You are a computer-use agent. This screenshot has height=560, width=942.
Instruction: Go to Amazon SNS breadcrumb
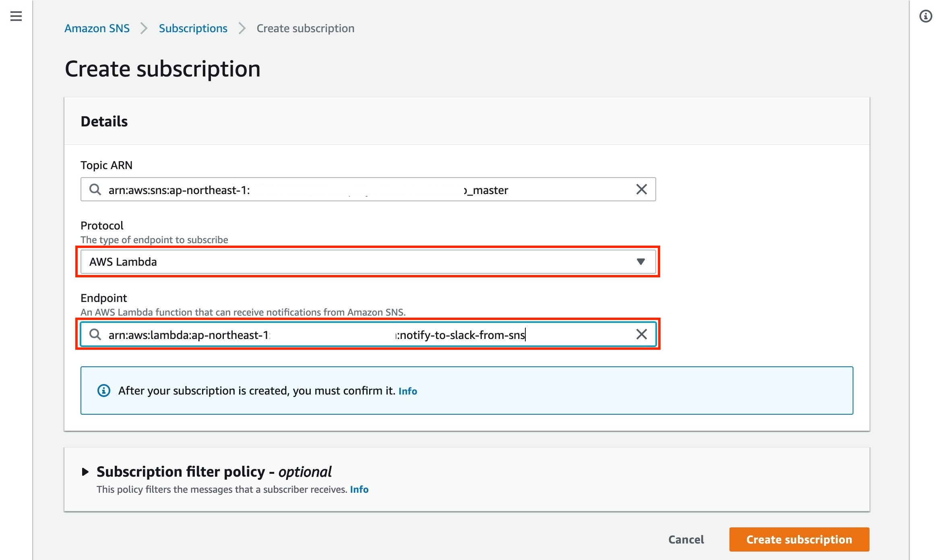[97, 28]
